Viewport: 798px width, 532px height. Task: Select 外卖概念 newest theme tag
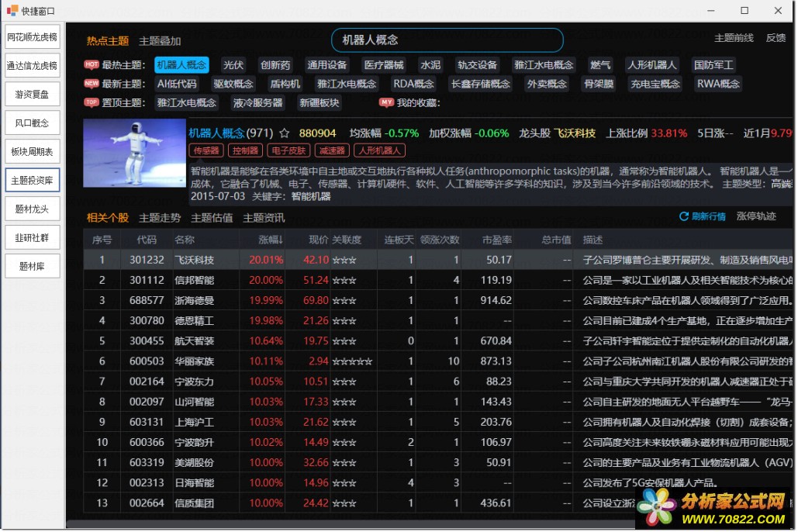tap(547, 84)
